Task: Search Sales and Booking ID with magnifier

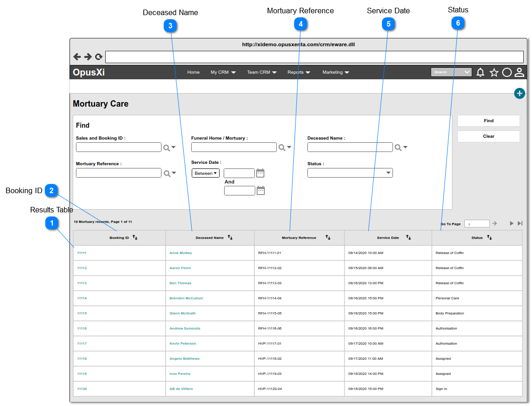Action: [167, 148]
